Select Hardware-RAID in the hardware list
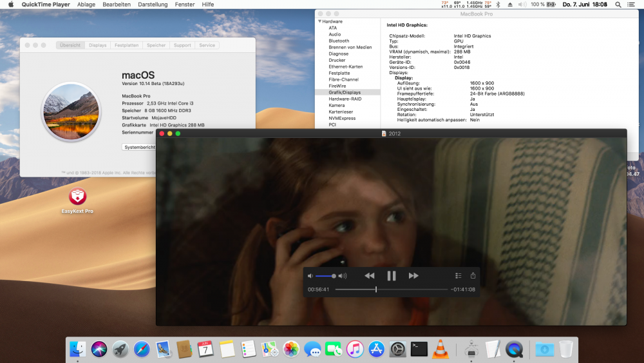 pyautogui.click(x=345, y=99)
